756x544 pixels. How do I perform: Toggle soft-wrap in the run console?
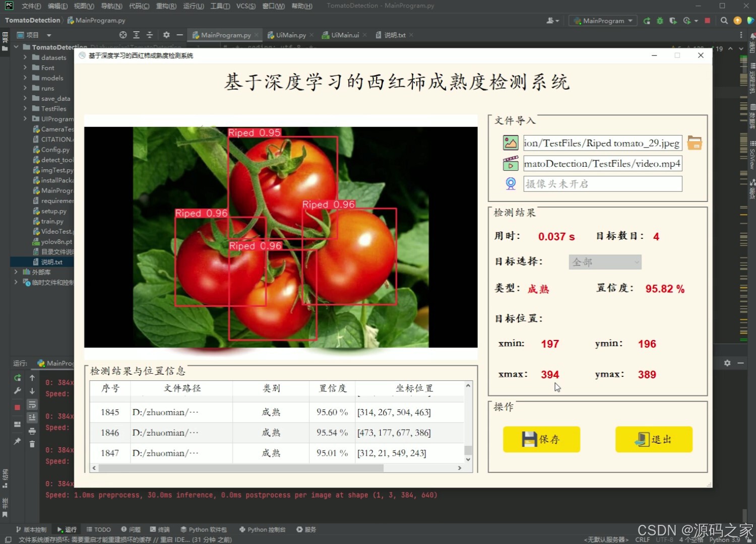[x=32, y=404]
